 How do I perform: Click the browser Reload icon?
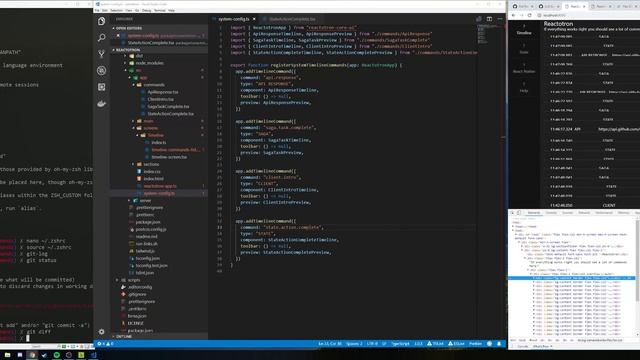pos(529,15)
